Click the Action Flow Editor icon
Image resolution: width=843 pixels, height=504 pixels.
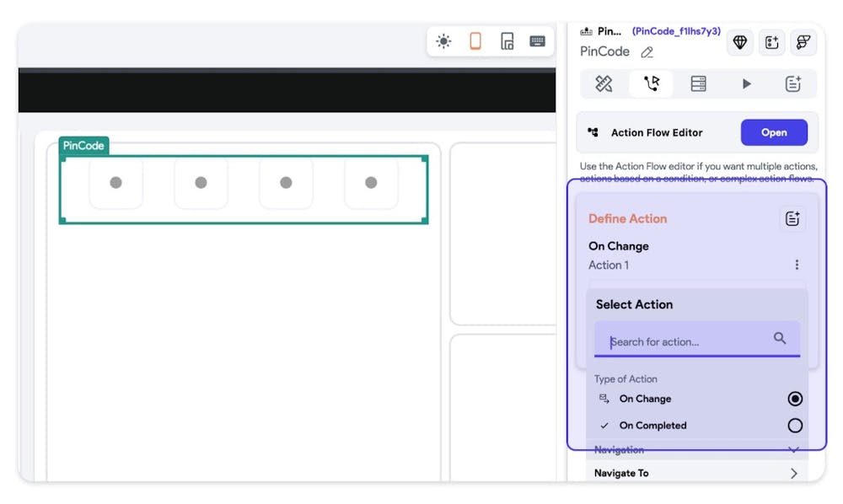(x=593, y=132)
